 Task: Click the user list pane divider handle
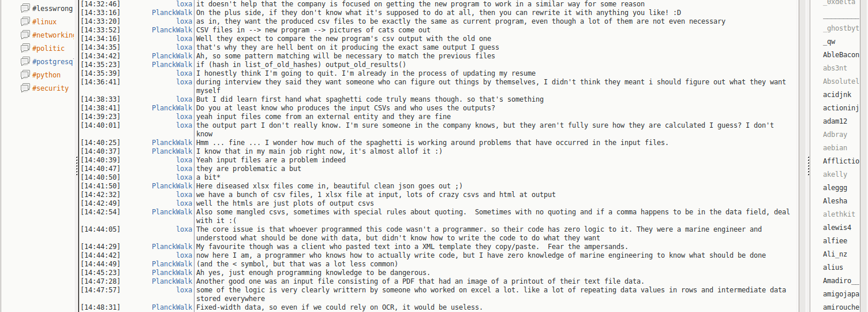click(807, 166)
